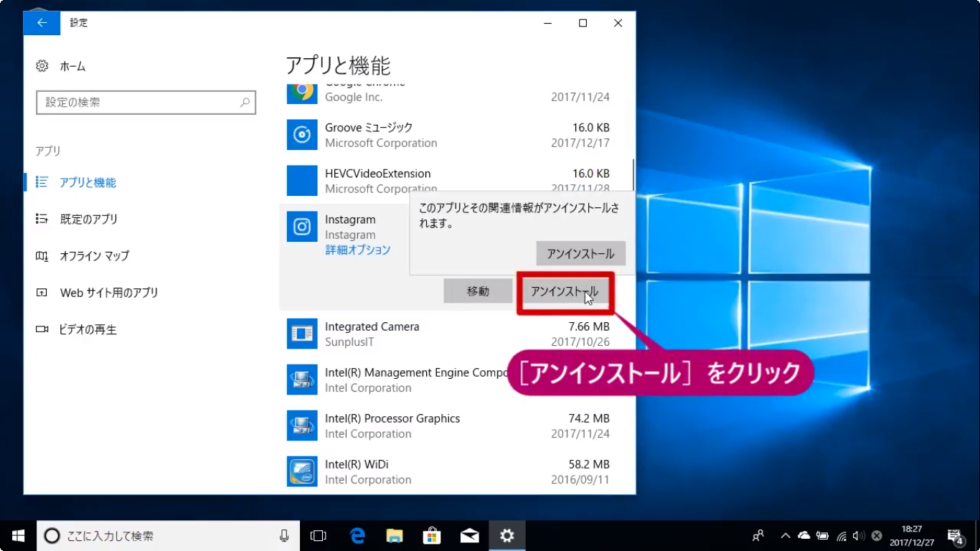Click the Intel(R) WiDi app icon
Image resolution: width=980 pixels, height=551 pixels.
point(302,471)
